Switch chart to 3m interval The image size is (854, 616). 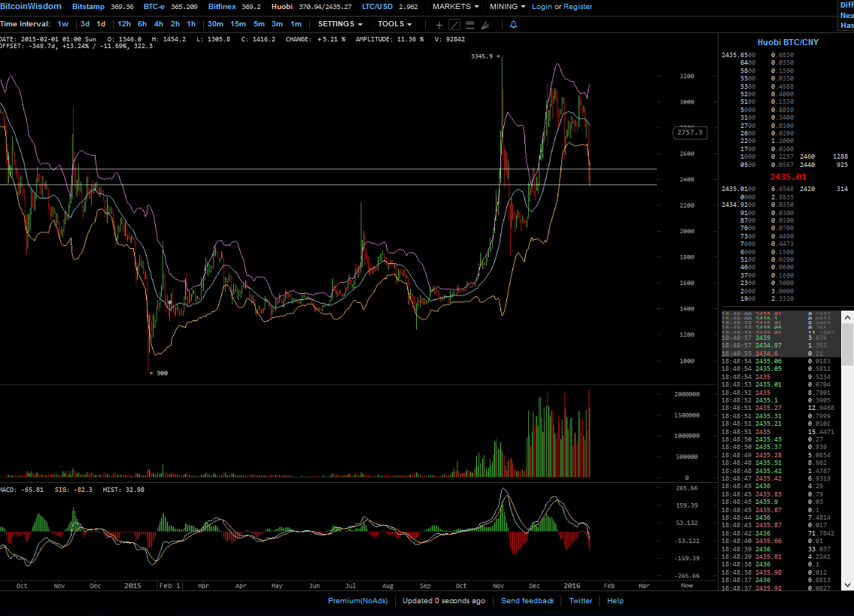[277, 24]
